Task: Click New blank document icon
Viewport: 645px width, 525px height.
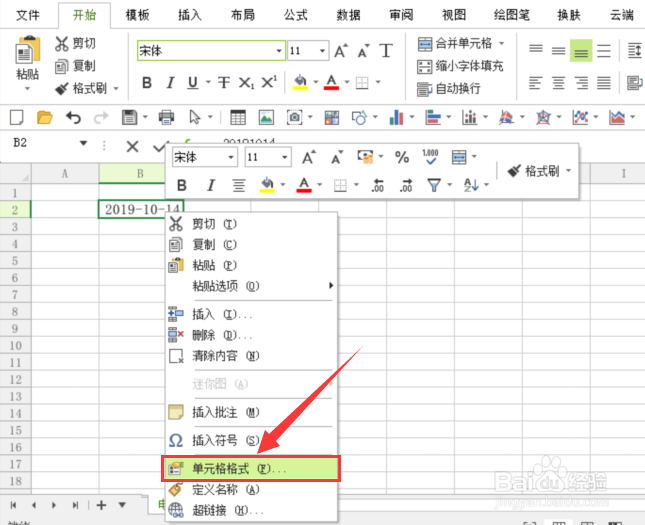Action: (x=17, y=118)
